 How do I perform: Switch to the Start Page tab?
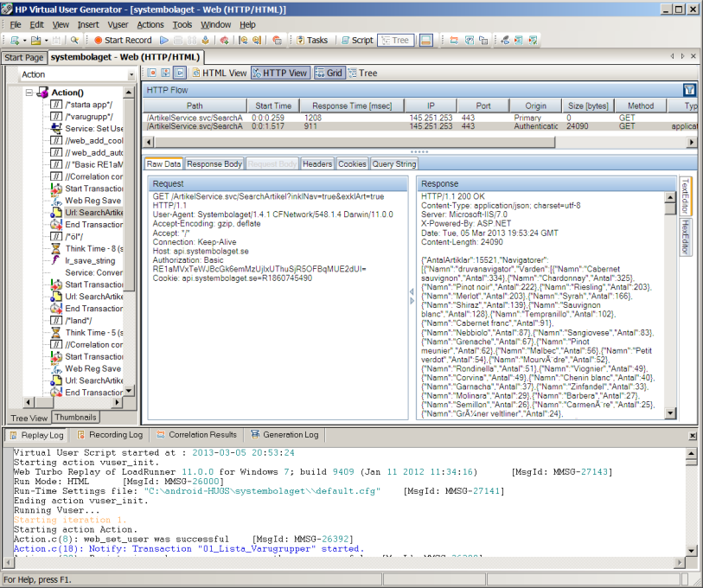pyautogui.click(x=23, y=57)
